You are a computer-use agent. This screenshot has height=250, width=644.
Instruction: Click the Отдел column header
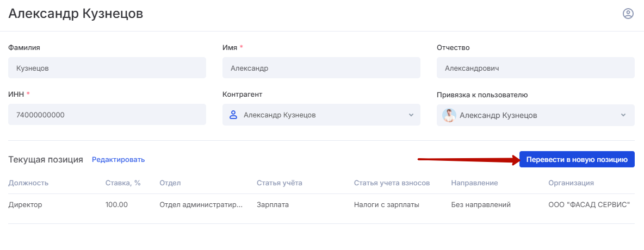click(170, 183)
